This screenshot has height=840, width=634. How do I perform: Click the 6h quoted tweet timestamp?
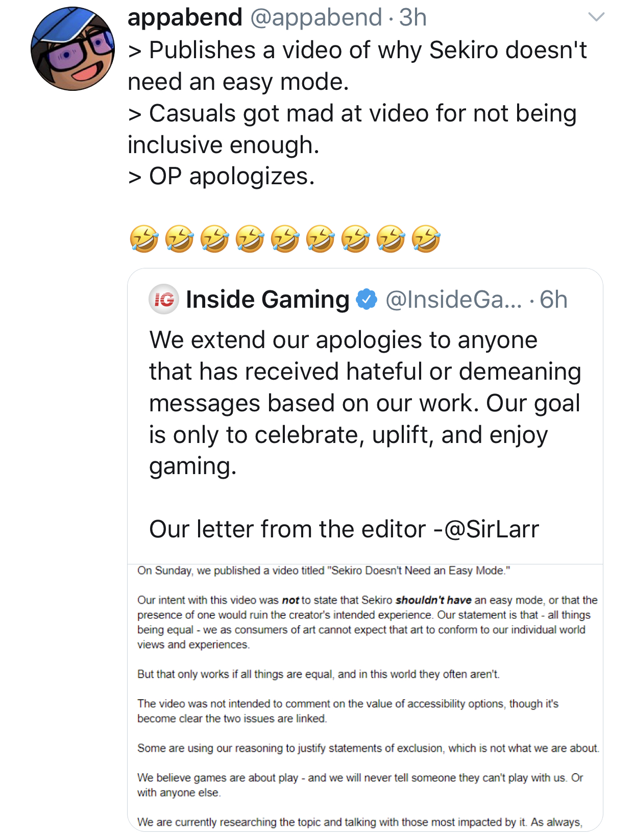coord(554,300)
